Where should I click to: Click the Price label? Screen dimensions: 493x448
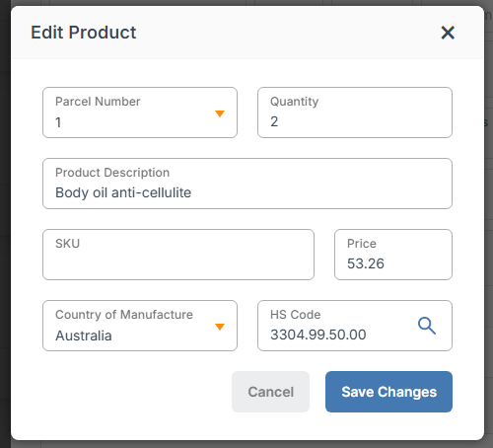point(362,244)
